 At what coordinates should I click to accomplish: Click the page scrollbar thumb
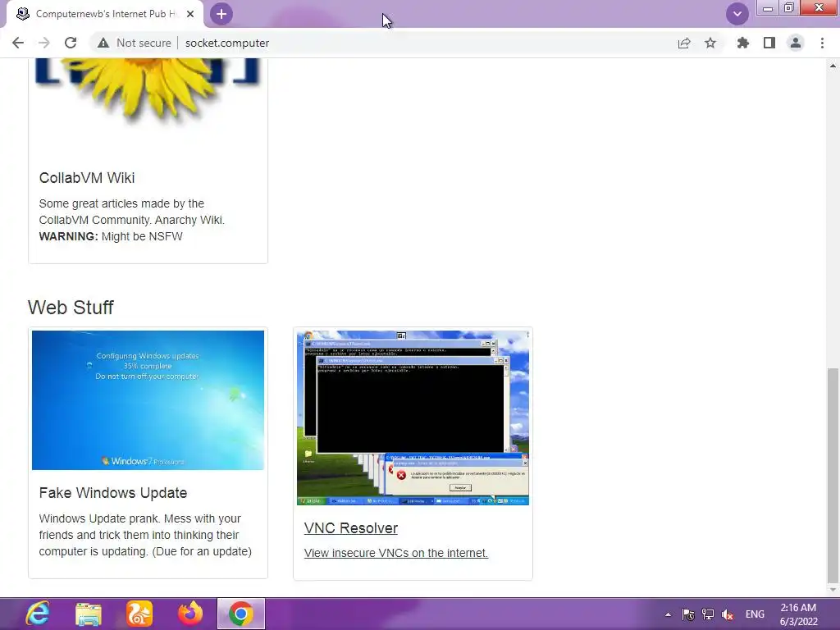(x=833, y=475)
